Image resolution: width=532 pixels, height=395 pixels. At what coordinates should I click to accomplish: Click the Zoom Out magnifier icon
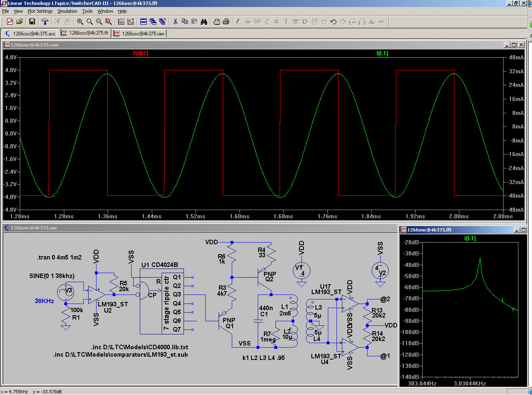99,22
